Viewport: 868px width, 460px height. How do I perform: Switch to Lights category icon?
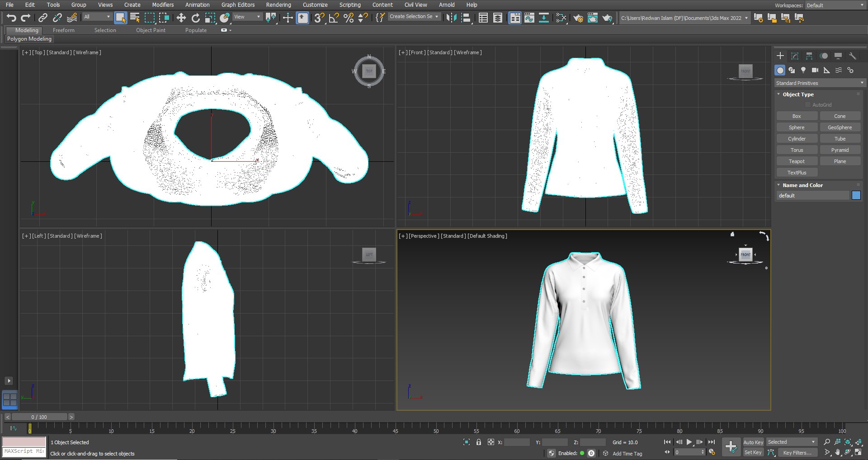[x=803, y=70]
